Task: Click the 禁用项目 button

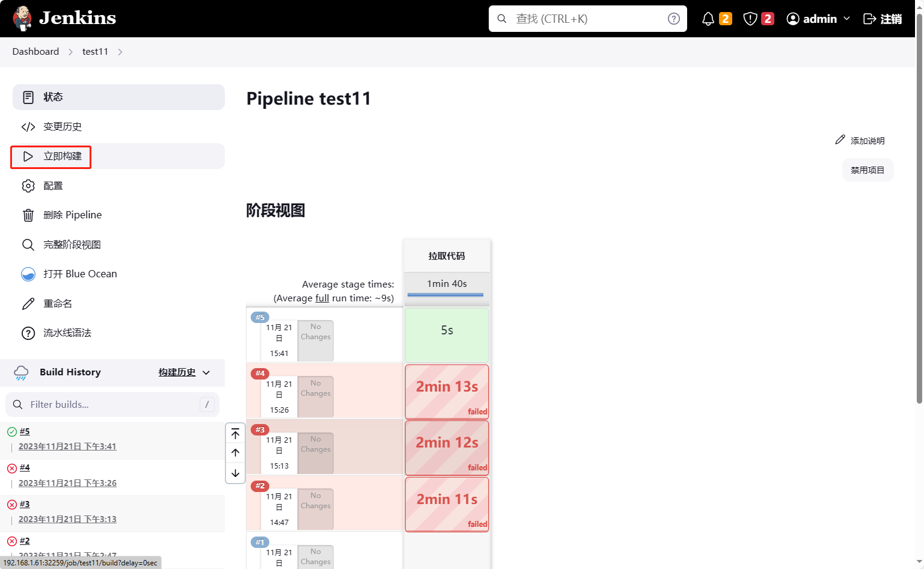Action: [867, 170]
